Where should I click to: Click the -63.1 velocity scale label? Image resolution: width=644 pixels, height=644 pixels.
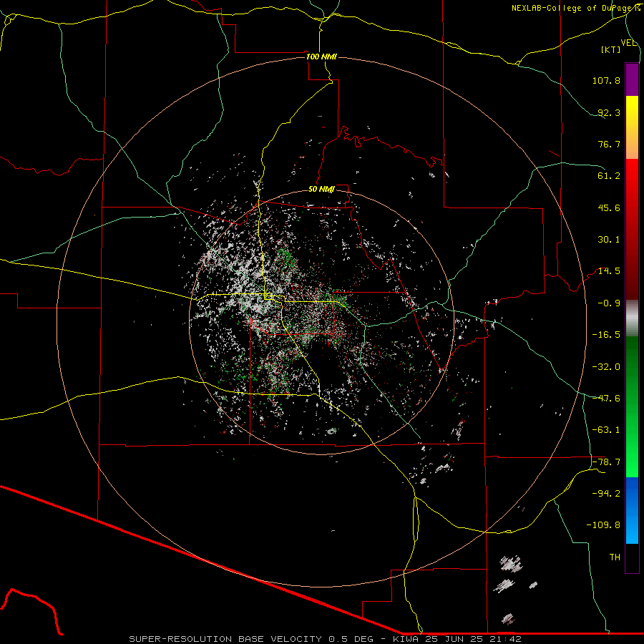point(606,430)
